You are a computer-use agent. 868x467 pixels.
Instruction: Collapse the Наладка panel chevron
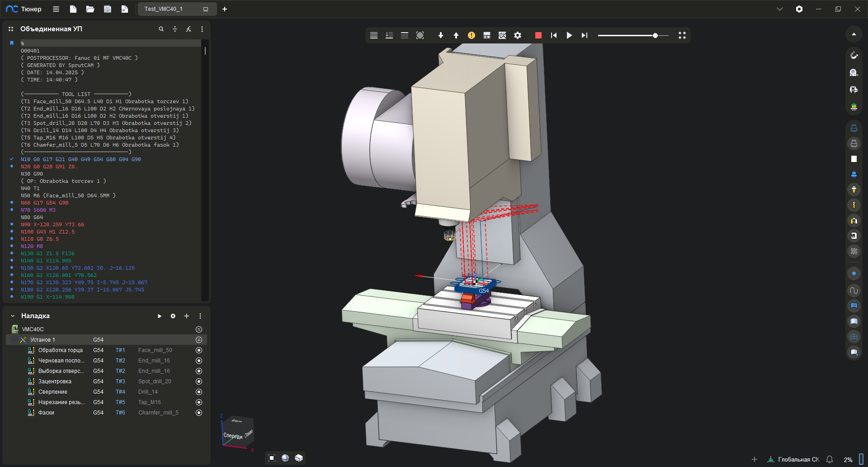(13, 316)
